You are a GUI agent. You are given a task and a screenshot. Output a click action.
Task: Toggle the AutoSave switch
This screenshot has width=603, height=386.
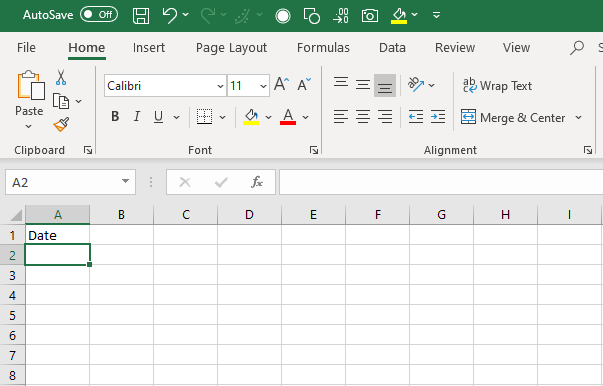[x=99, y=15]
